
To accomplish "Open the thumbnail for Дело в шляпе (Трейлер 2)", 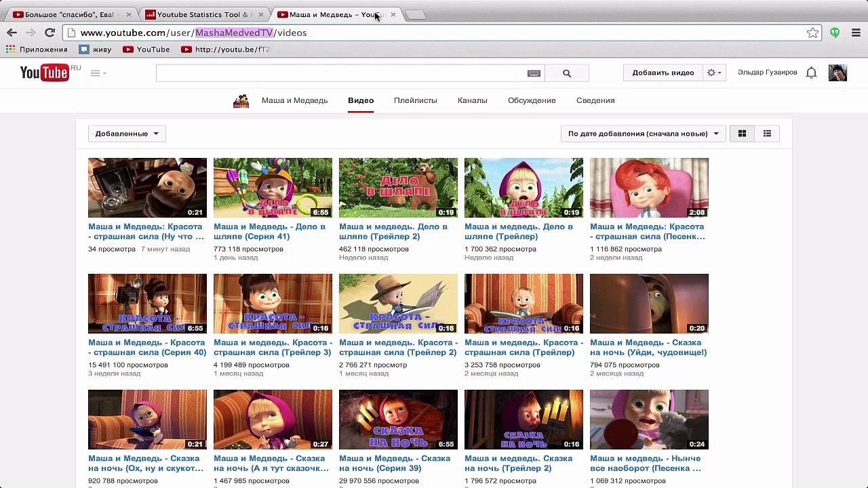I will tap(398, 188).
